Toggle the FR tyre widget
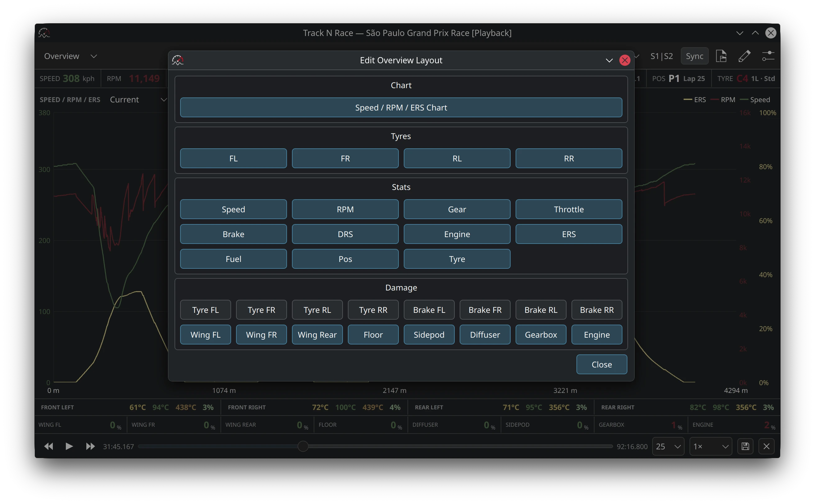Image resolution: width=815 pixels, height=504 pixels. (345, 158)
